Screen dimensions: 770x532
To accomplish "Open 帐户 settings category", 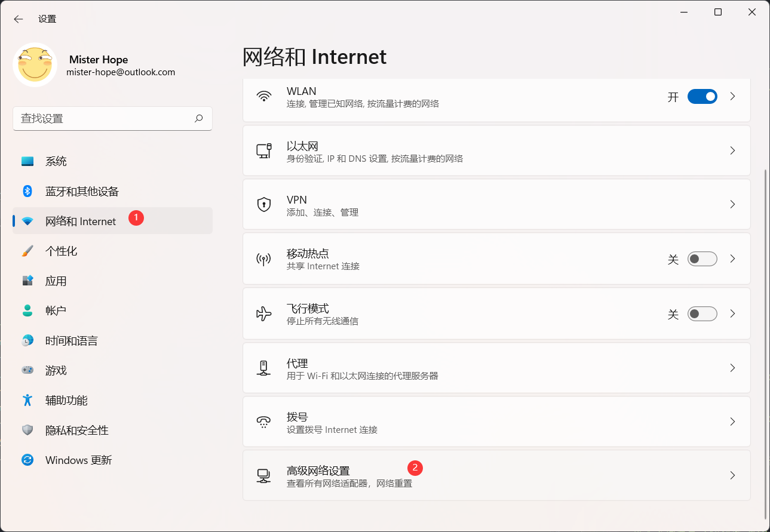I will pos(112,310).
